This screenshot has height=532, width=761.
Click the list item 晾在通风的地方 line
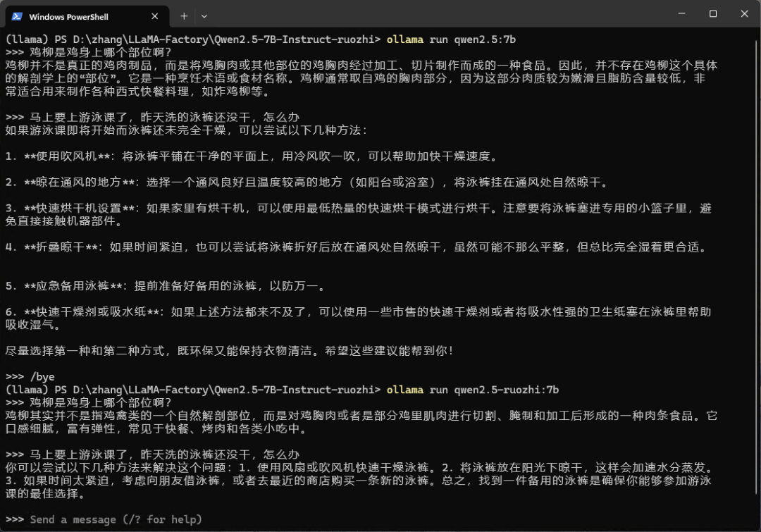tap(307, 182)
